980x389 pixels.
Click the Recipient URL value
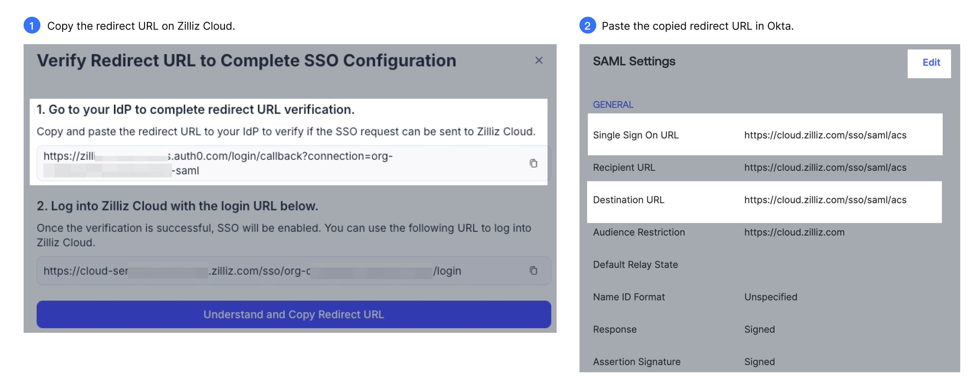coord(825,167)
